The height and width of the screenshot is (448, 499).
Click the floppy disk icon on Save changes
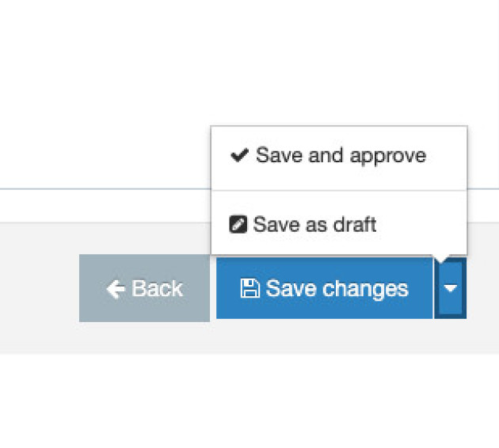(x=249, y=289)
